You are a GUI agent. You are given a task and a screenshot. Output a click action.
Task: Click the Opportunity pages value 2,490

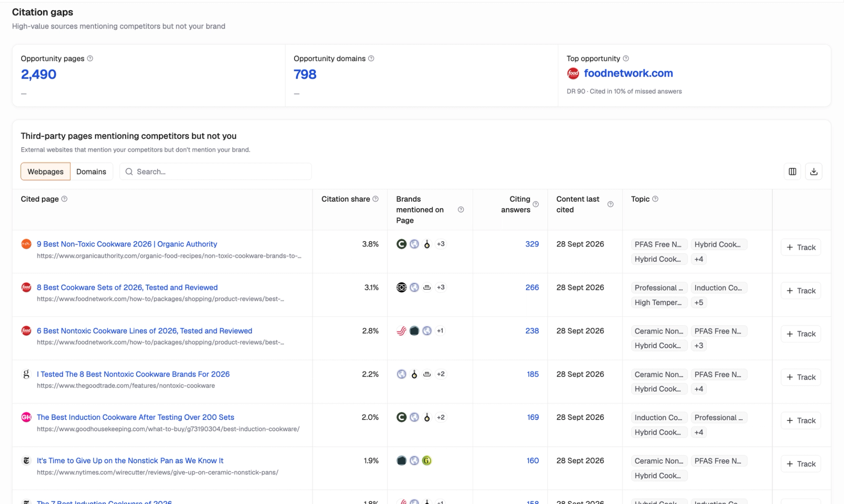[39, 74]
